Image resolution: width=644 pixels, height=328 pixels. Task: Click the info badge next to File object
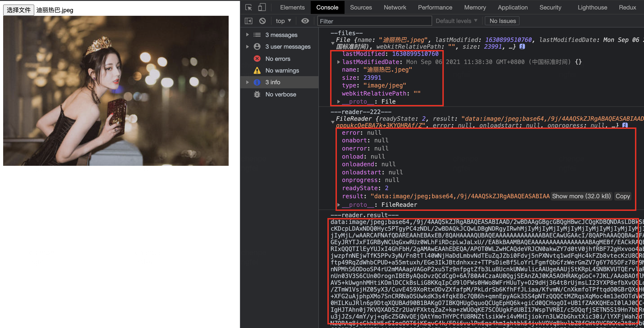tap(522, 46)
